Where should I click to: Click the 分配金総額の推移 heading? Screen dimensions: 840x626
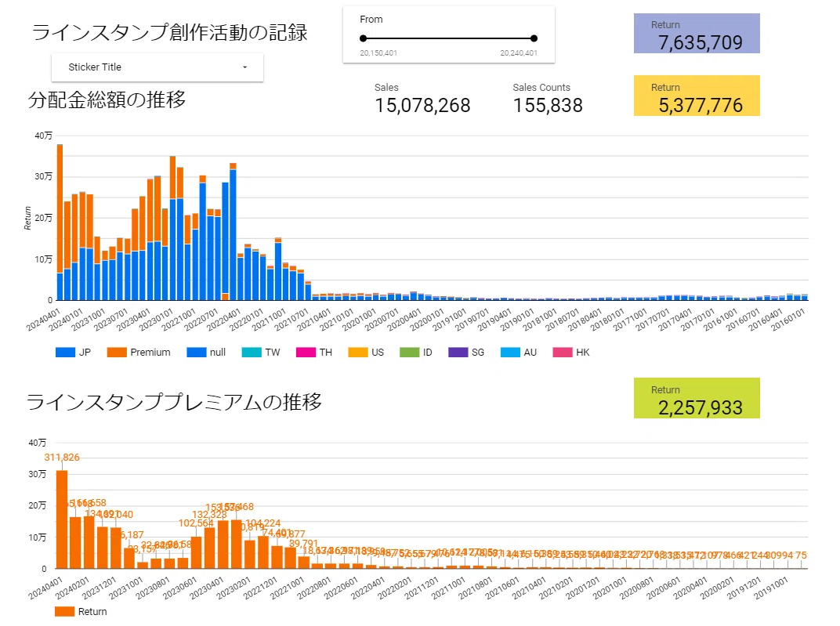(x=107, y=100)
